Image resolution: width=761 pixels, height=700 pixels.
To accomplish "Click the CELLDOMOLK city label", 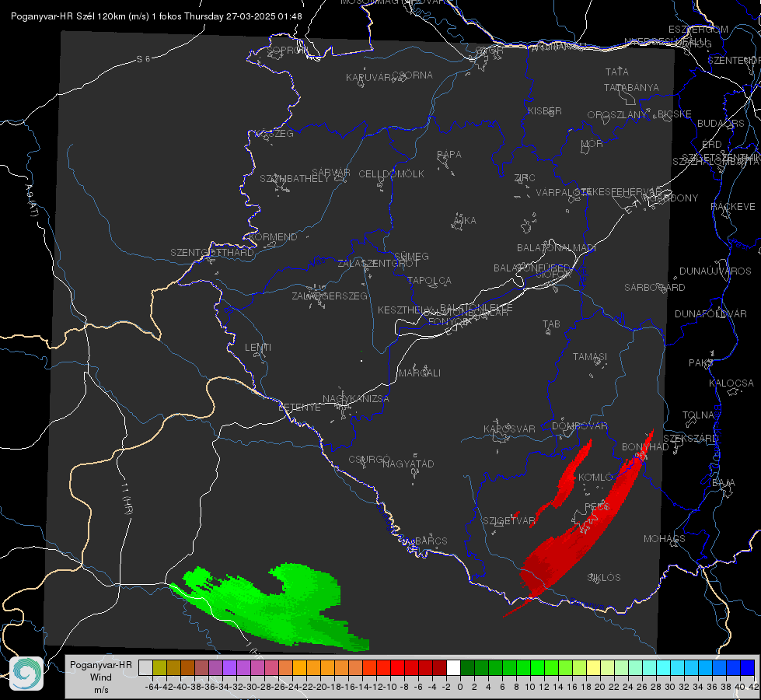I will [391, 174].
